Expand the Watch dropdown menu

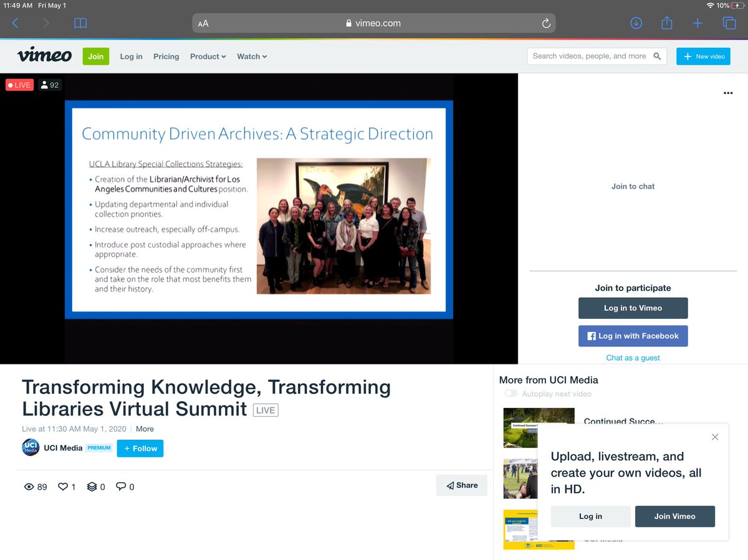252,56
